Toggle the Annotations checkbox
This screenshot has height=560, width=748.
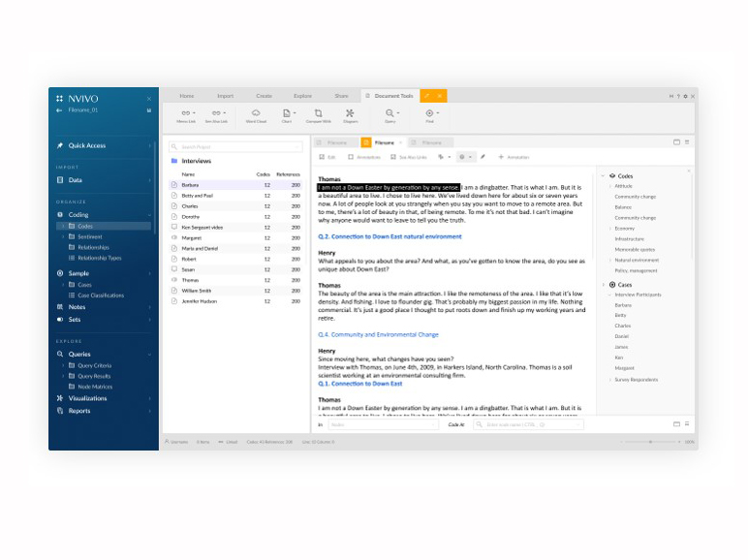(x=351, y=157)
